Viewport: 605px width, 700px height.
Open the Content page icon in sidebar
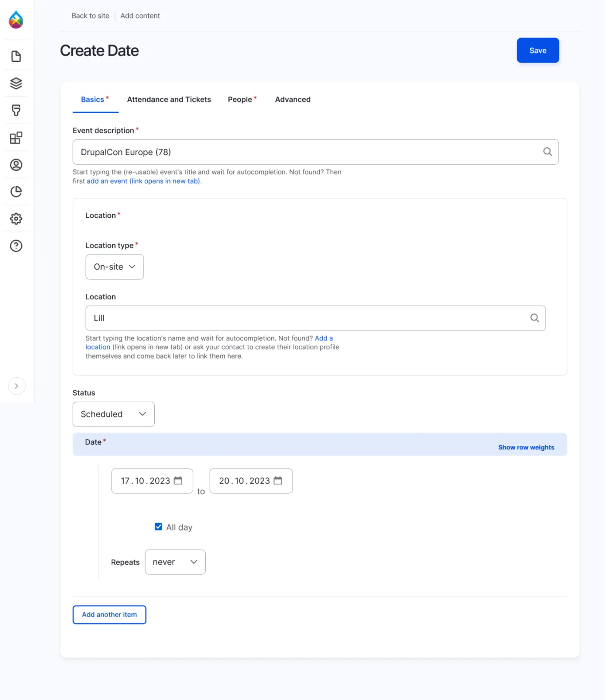[16, 56]
